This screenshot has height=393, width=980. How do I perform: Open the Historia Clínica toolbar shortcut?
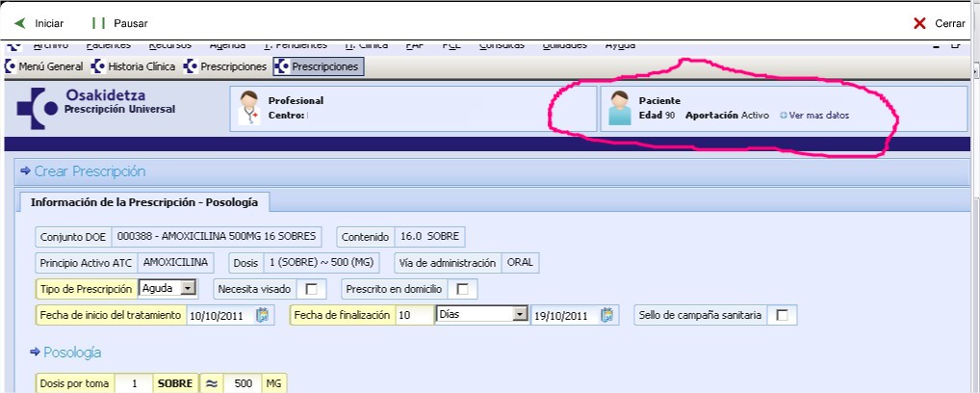tap(99, 66)
